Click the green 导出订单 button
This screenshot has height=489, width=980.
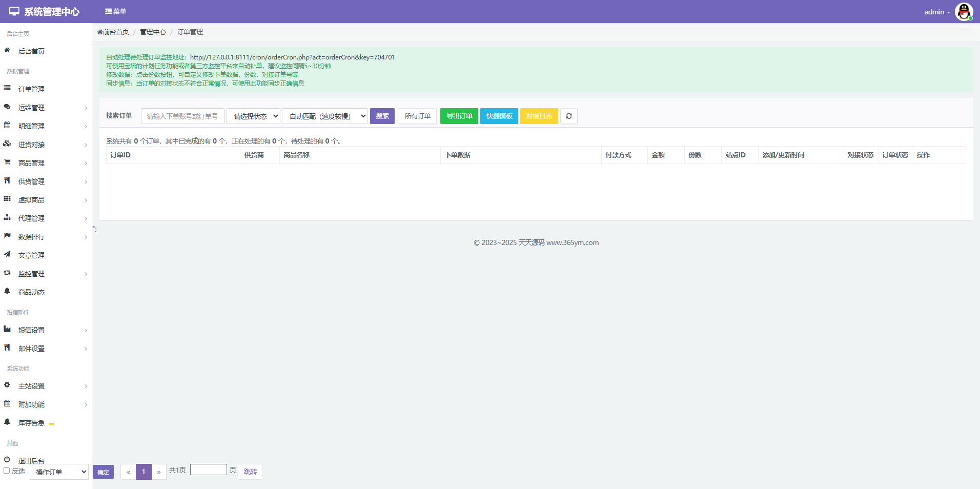(459, 116)
